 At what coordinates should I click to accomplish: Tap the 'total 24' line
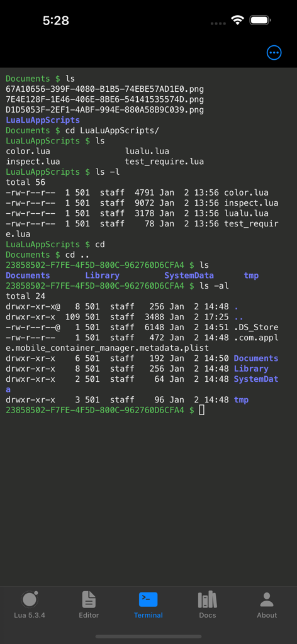(x=25, y=296)
